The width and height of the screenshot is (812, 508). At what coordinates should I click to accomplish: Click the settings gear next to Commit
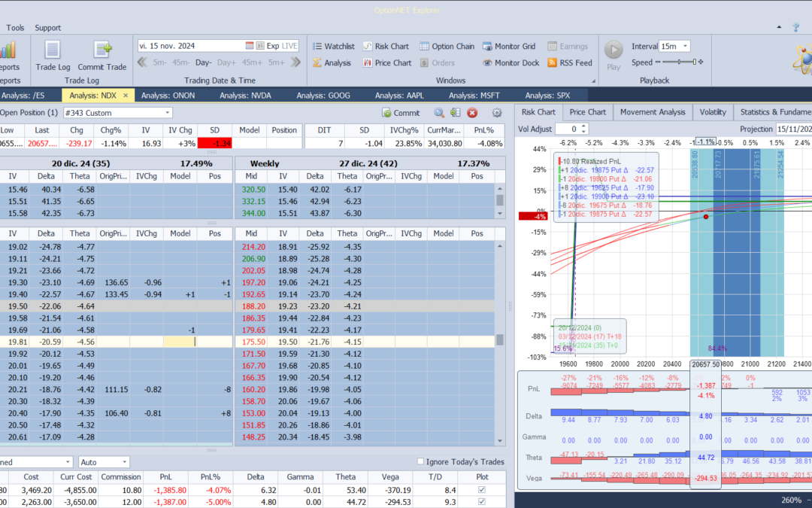(x=495, y=111)
